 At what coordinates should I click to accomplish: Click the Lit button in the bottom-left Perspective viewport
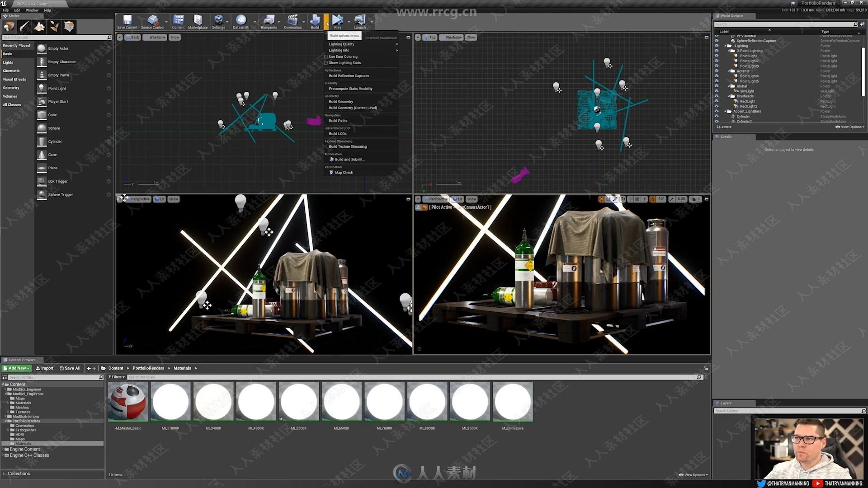click(160, 199)
